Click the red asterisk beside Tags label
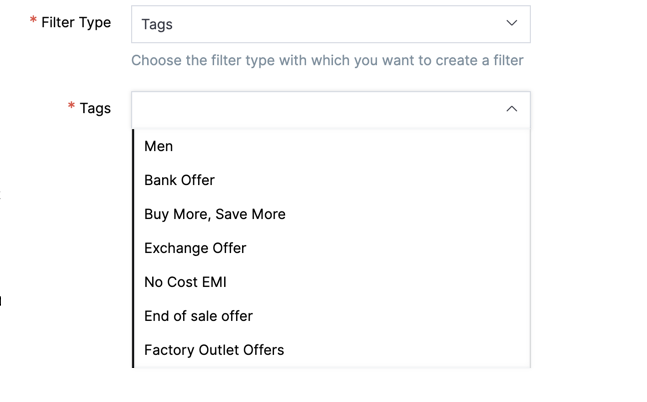 [71, 108]
